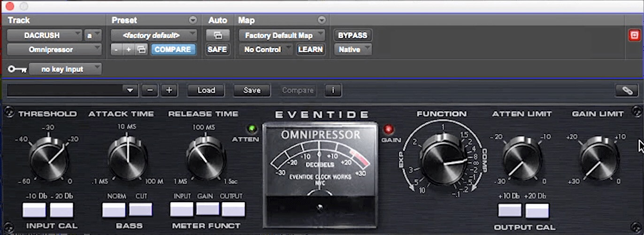Screen dimensions: 644x235
Task: Close the plug-in window with red button
Action: 9,6
